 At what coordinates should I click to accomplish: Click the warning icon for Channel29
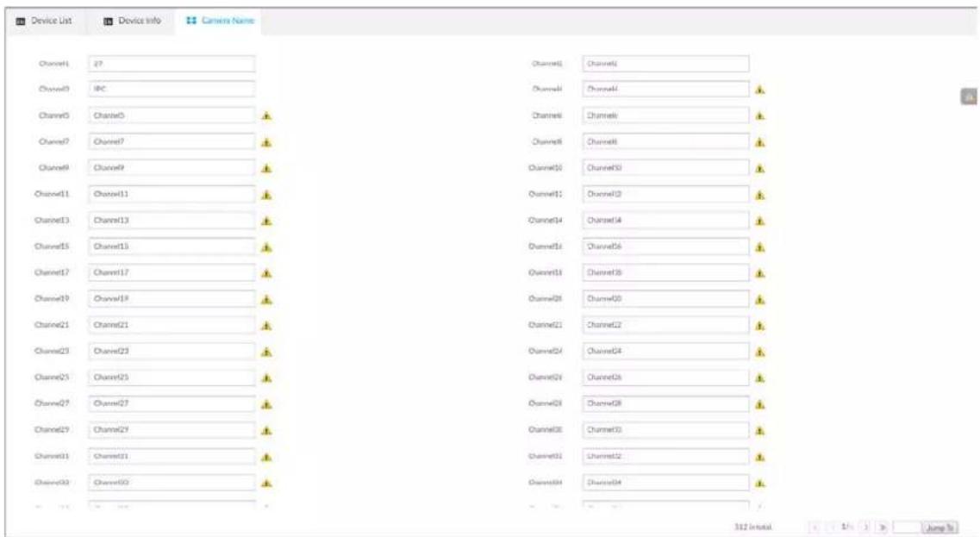point(267,431)
